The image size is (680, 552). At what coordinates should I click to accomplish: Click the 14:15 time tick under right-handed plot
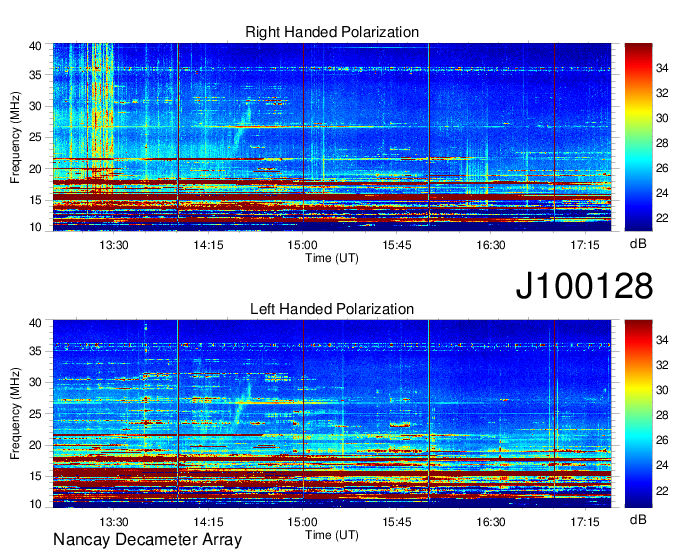208,245
